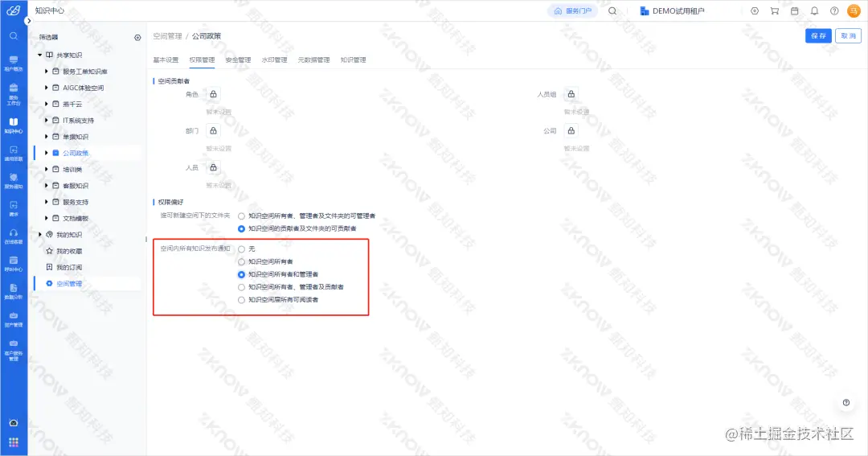868x456 pixels.
Task: Expand the 文档模板 tree arrow
Action: point(47,218)
